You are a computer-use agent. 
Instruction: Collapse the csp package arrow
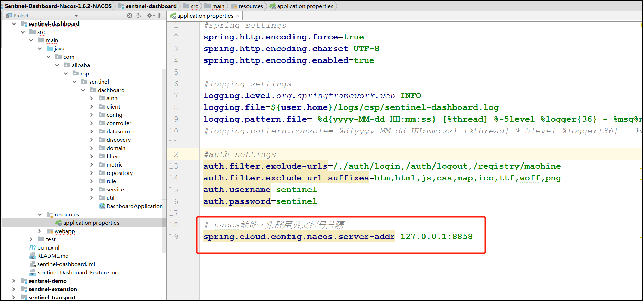(66, 74)
